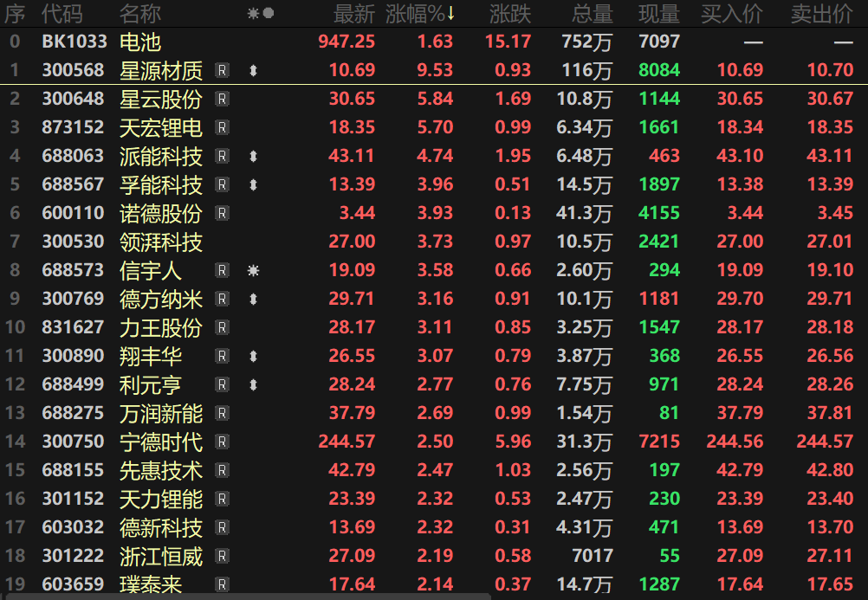Click stock code 603032
Viewport: 868px width, 600px height.
[x=73, y=527]
